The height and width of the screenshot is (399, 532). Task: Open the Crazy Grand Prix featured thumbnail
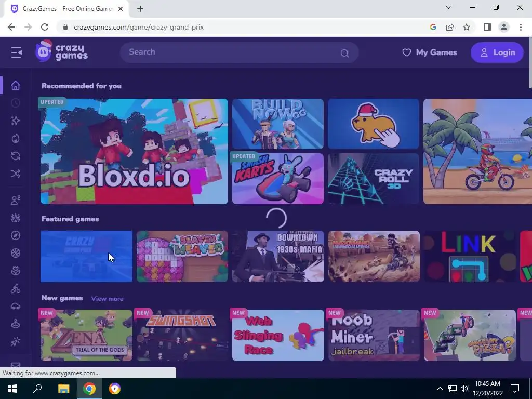click(x=87, y=256)
